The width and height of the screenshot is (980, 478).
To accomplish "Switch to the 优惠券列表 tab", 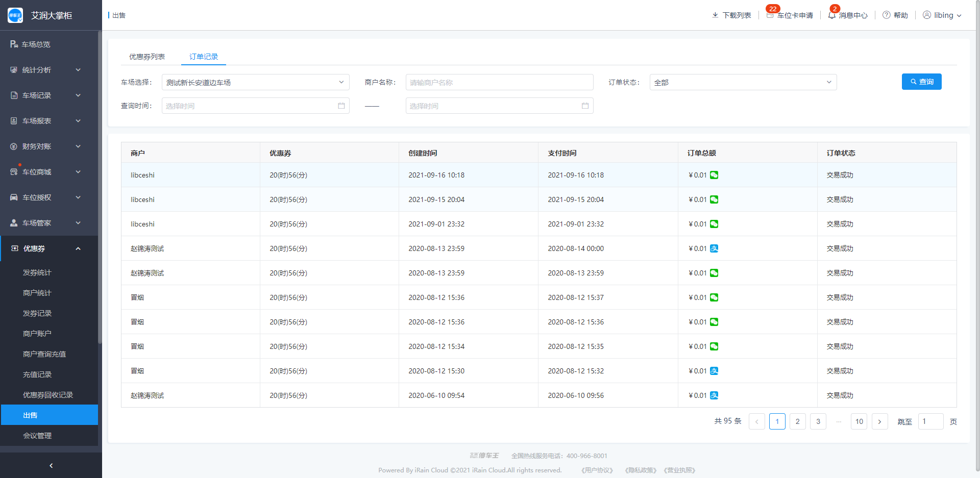I will click(x=147, y=57).
